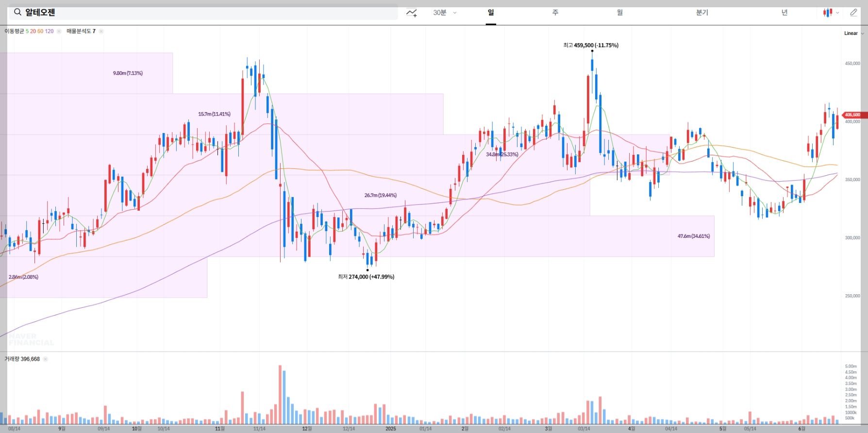The height and width of the screenshot is (433, 868).
Task: Open the candlestick chart type dropdown
Action: coord(831,13)
